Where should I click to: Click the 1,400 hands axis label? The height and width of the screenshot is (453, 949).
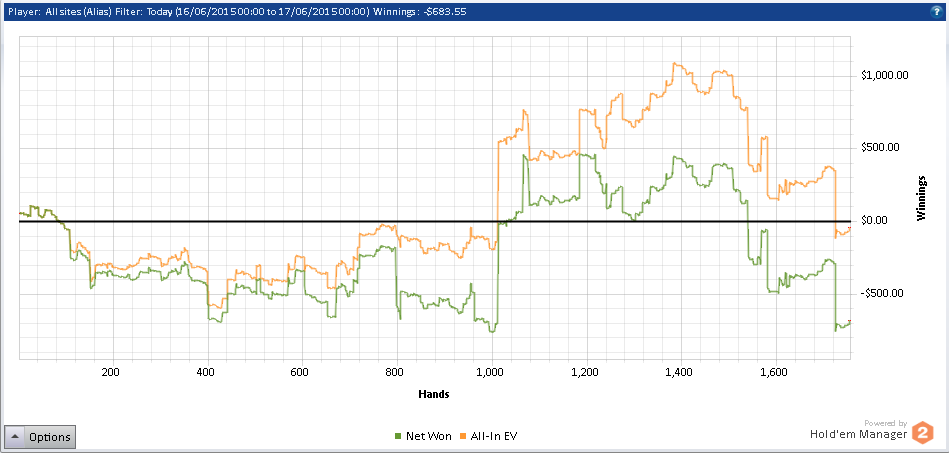click(679, 373)
